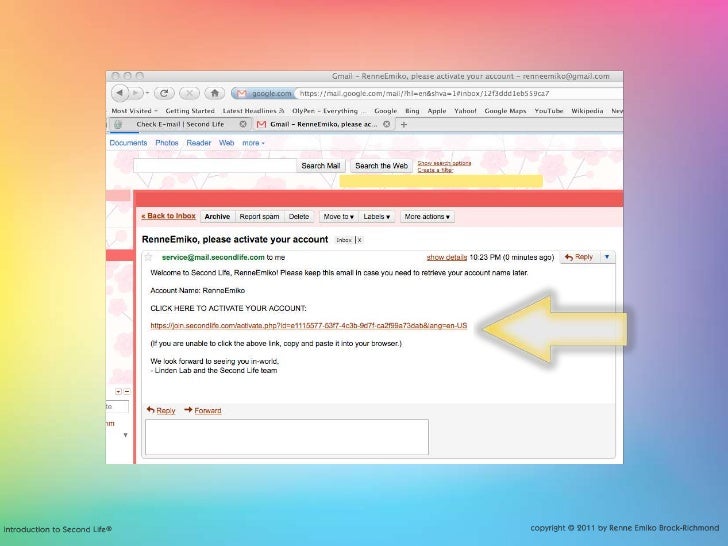Open the Second Life activation link
Image resolution: width=728 pixels, height=546 pixels.
(309, 325)
